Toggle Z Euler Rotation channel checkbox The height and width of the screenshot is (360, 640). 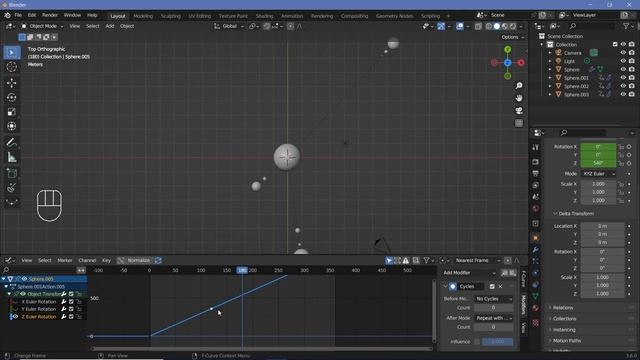click(x=71, y=317)
